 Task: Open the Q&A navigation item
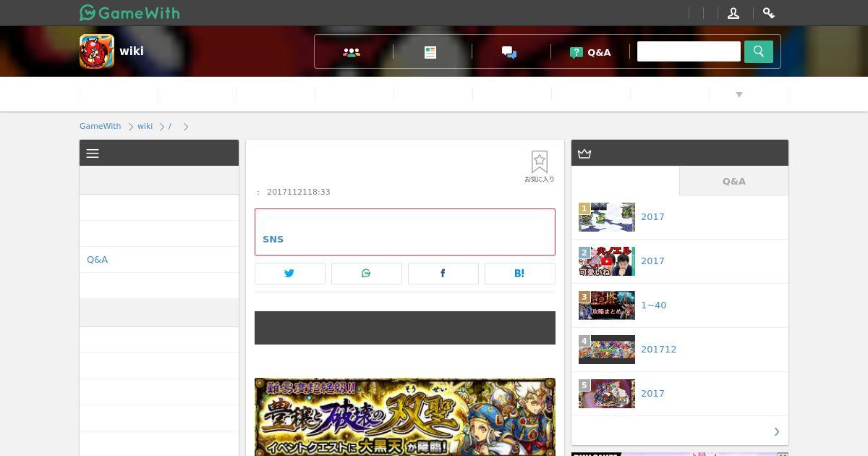[x=590, y=52]
